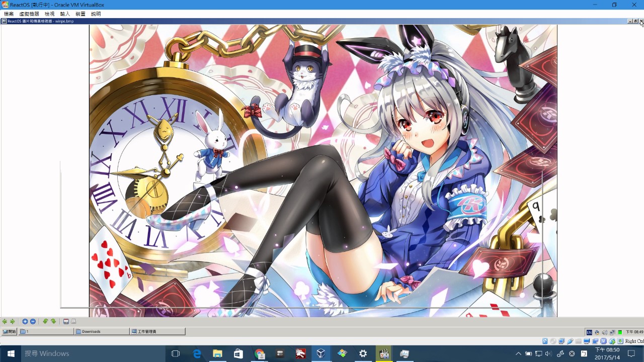Open Microsoft Store from the taskbar
This screenshot has width=644, height=362.
click(x=238, y=353)
